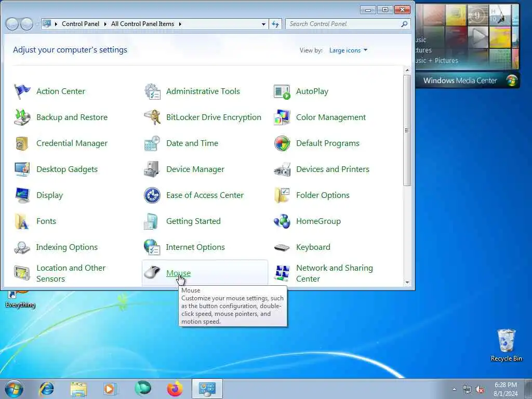Image resolution: width=532 pixels, height=399 pixels.
Task: Open the View by Large icons dropdown
Action: pos(348,50)
